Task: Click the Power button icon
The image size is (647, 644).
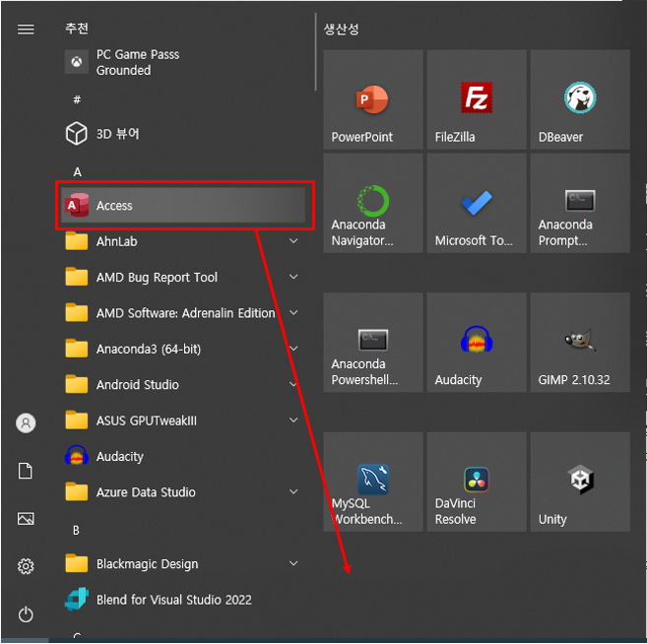Action: pyautogui.click(x=26, y=614)
